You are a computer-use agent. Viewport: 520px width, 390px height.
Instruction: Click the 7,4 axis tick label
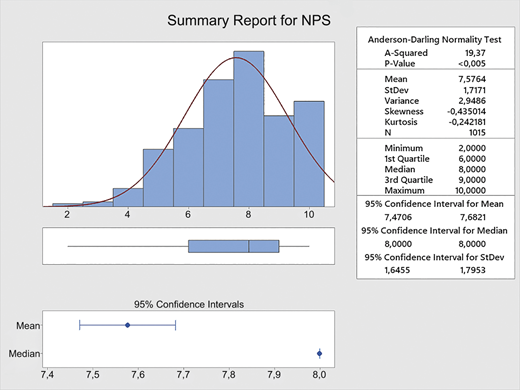[47, 375]
